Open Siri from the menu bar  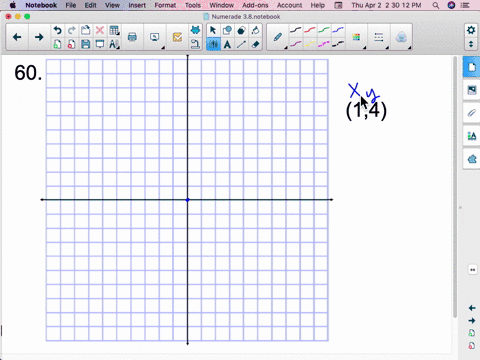coord(451,5)
